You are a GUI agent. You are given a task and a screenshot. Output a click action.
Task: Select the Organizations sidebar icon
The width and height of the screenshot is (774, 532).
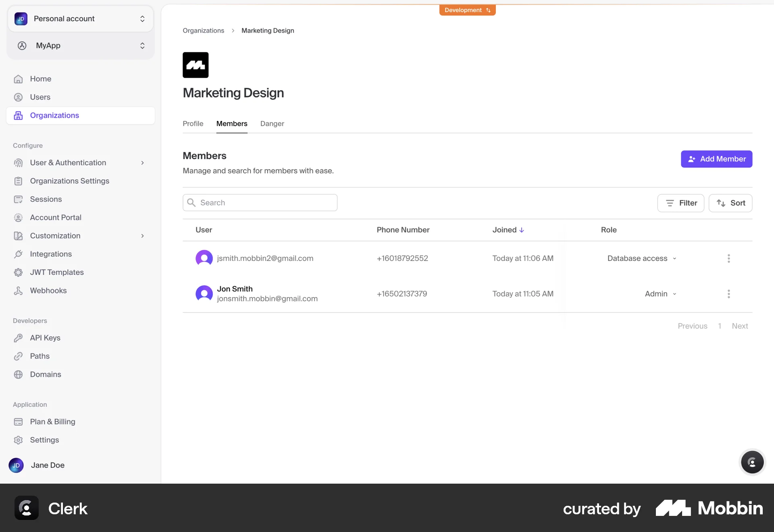tap(19, 115)
